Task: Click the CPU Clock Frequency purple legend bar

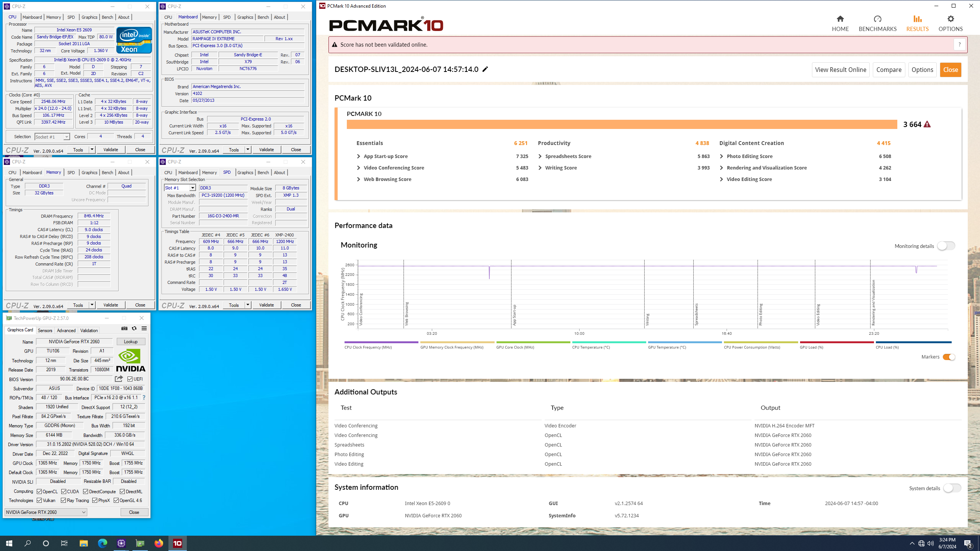Action: pos(381,342)
